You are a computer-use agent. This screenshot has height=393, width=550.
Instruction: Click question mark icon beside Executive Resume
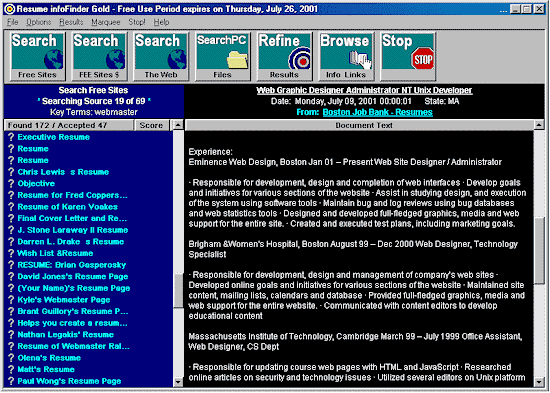[11, 137]
